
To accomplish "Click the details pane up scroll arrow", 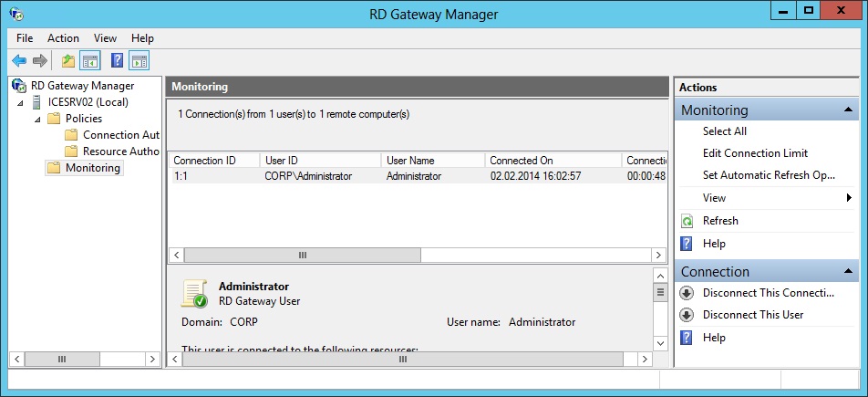I will [x=660, y=276].
